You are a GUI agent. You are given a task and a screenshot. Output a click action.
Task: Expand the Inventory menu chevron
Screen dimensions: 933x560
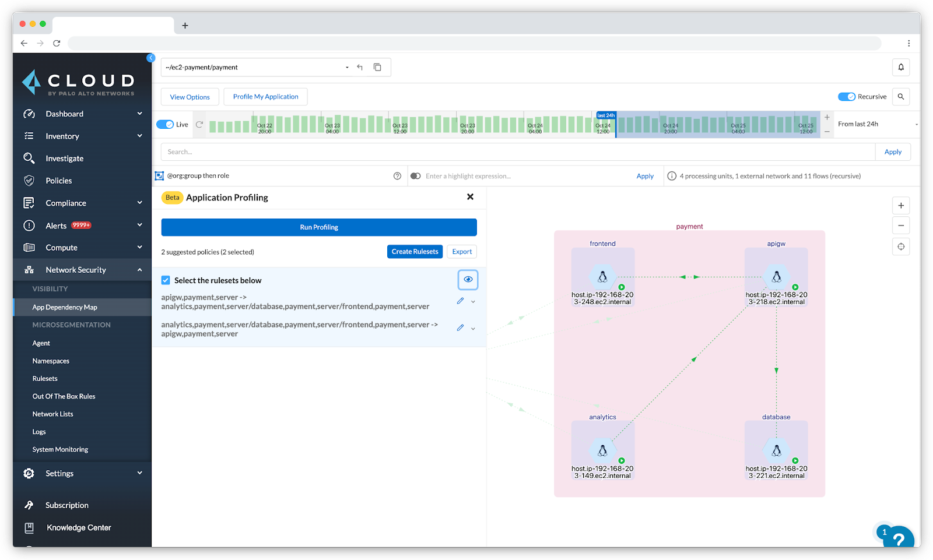[139, 136]
